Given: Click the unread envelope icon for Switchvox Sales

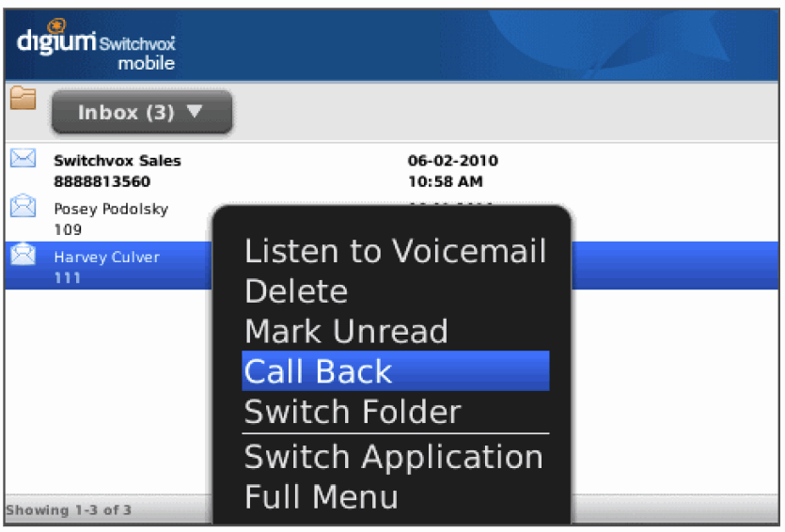Looking at the screenshot, I should pos(23,158).
